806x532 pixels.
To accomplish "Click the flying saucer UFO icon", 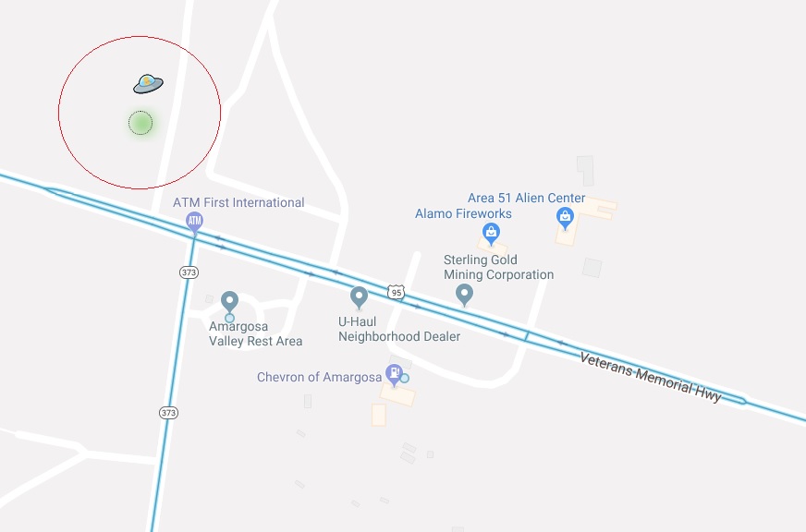I will [x=148, y=84].
